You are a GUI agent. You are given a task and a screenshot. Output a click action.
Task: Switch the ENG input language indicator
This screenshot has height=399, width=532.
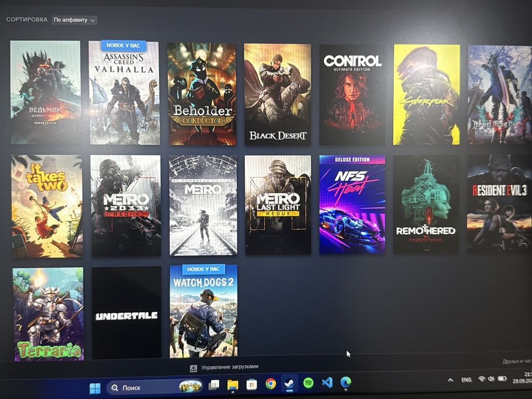pos(466,380)
